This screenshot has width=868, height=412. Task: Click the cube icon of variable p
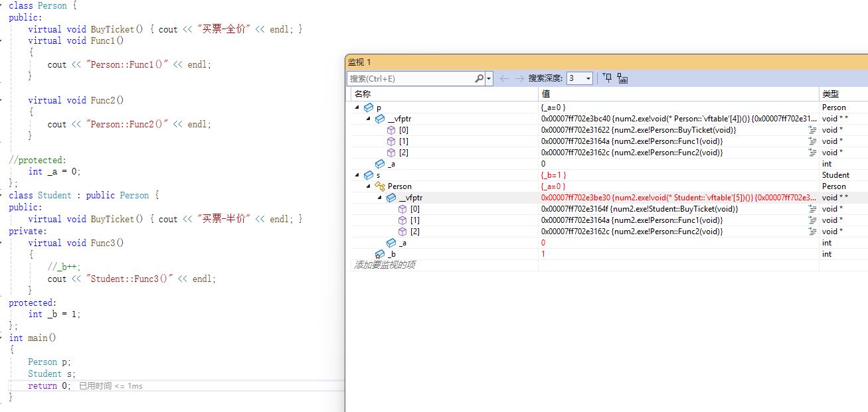coord(369,107)
